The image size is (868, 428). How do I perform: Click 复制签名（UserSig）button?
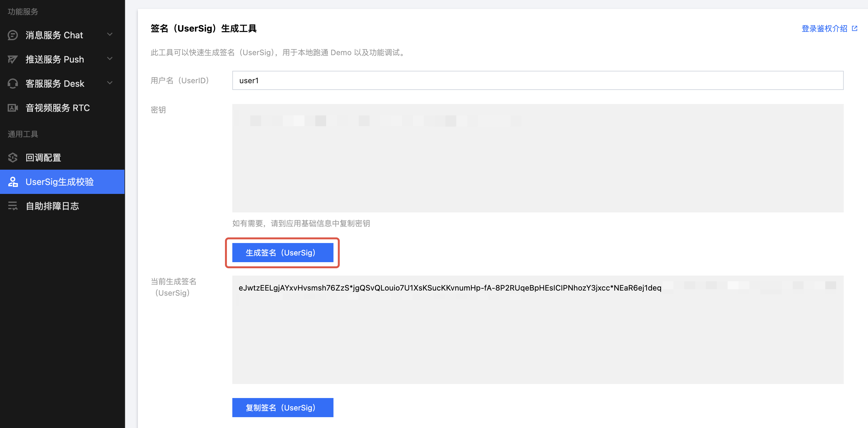(282, 408)
